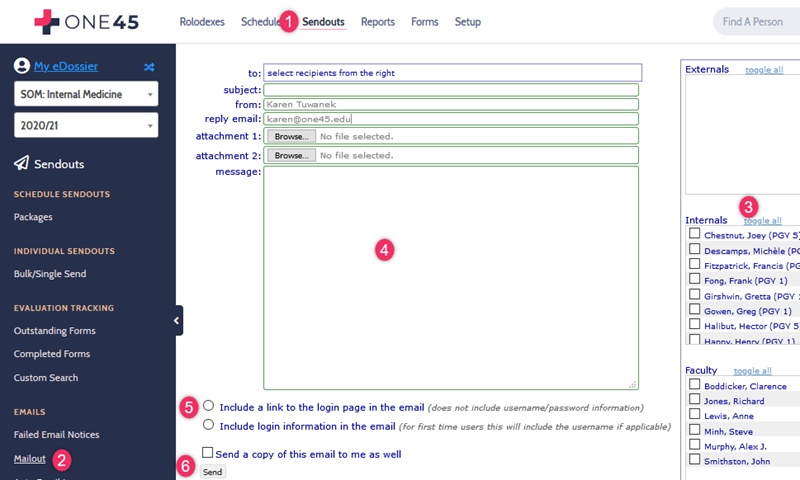
Task: Open the Mailout link in sidebar
Action: pos(29,458)
